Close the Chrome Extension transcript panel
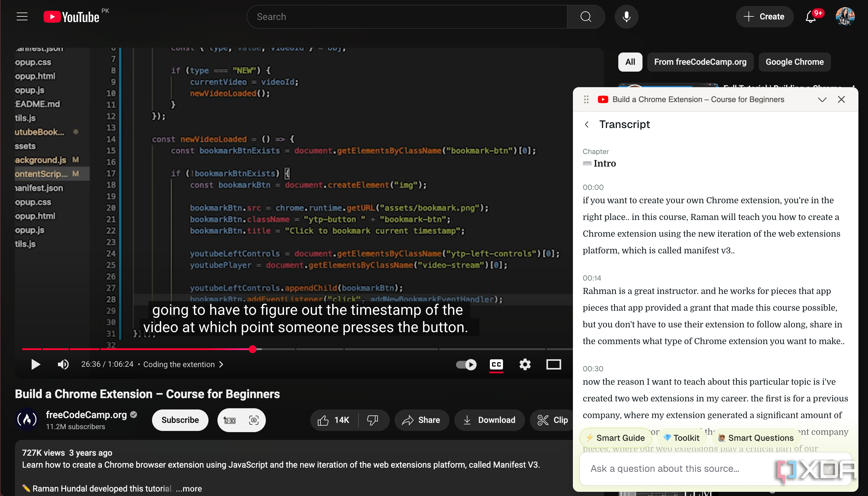Viewport: 868px width, 496px height. coord(841,99)
